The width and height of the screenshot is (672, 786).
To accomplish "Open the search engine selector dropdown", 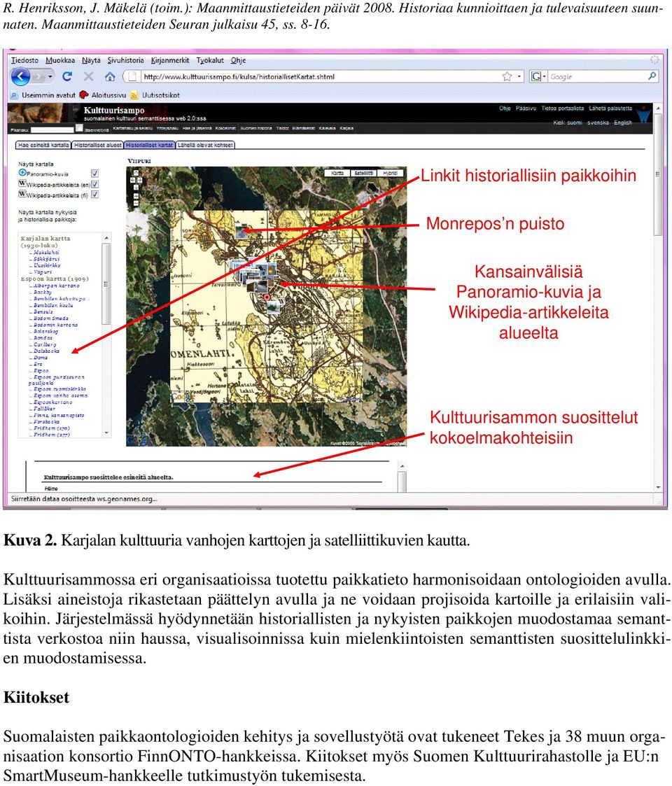I will point(544,77).
